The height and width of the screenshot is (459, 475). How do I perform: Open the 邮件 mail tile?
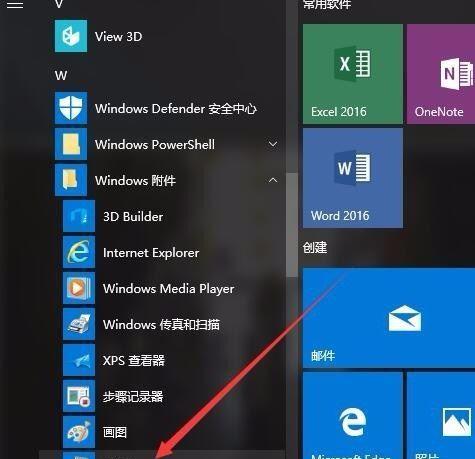point(389,318)
